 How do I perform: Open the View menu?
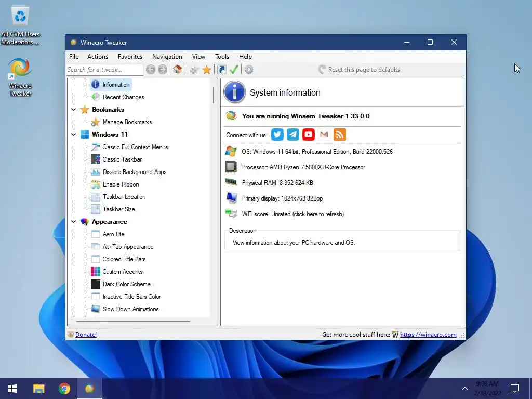point(198,57)
